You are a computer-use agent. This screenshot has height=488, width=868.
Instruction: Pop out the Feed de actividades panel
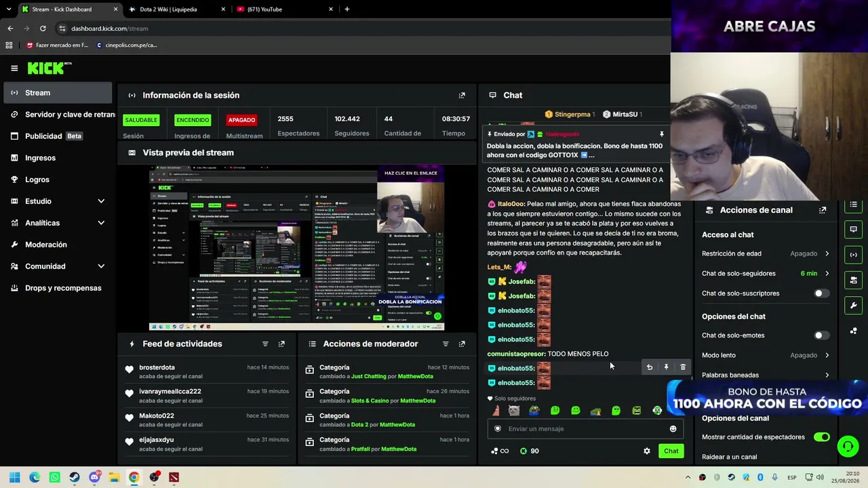(x=281, y=344)
